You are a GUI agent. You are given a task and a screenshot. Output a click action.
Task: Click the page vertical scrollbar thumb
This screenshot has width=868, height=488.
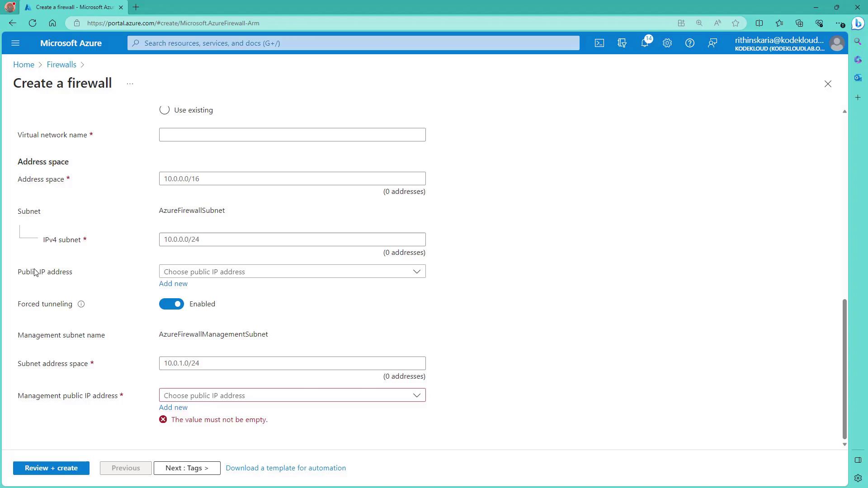(x=844, y=368)
